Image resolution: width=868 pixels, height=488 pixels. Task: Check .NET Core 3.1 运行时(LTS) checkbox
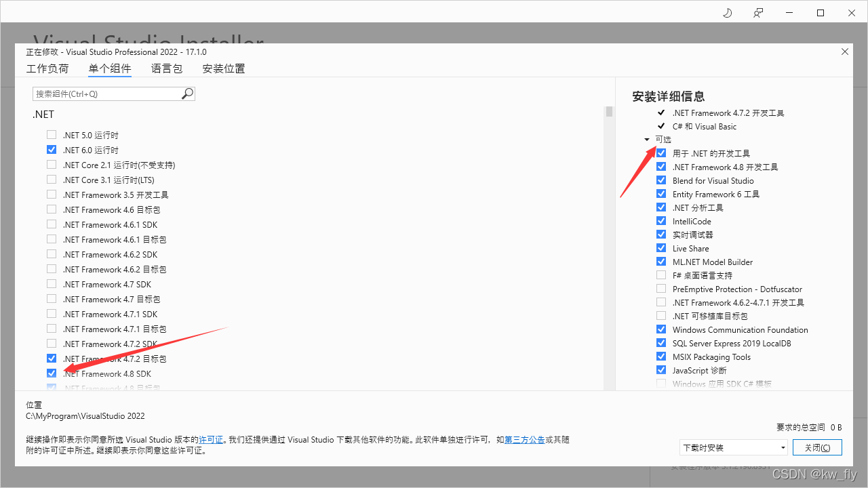[x=52, y=180]
